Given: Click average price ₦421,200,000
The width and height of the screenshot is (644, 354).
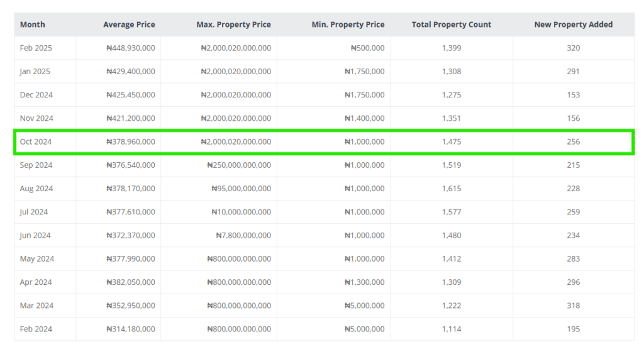Looking at the screenshot, I should pyautogui.click(x=131, y=118).
